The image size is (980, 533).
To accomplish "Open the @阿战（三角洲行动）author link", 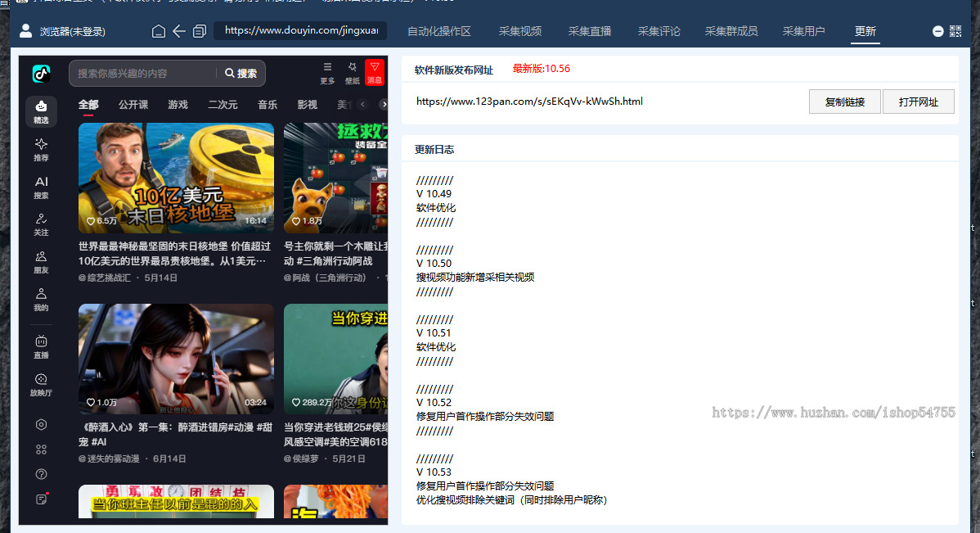I will [x=325, y=278].
